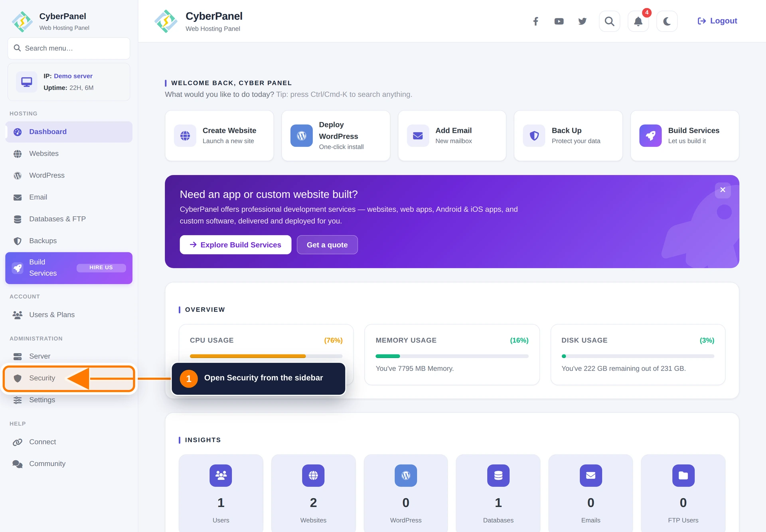Dismiss the purple promo banner
766x532 pixels.
(723, 190)
